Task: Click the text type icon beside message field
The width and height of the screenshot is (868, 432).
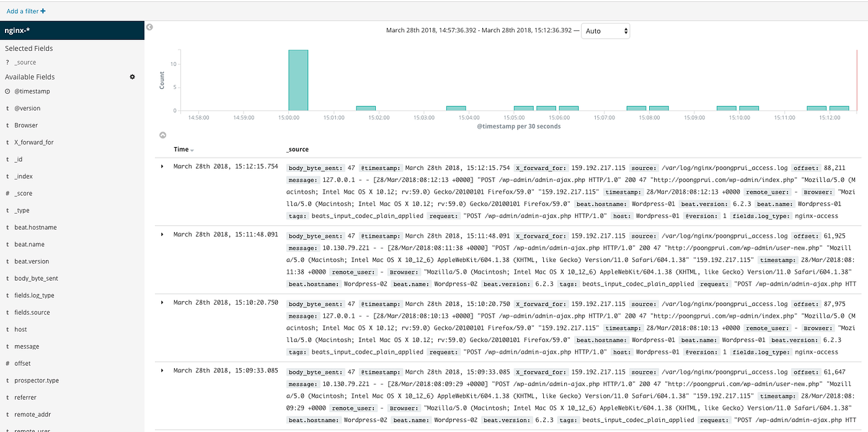Action: 6,346
